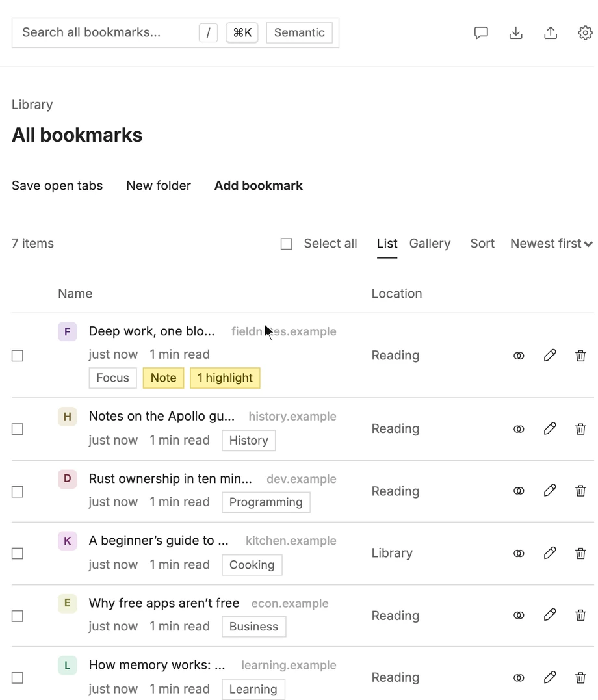Click the K favicon of beginner's guide bookmark

[x=68, y=541]
